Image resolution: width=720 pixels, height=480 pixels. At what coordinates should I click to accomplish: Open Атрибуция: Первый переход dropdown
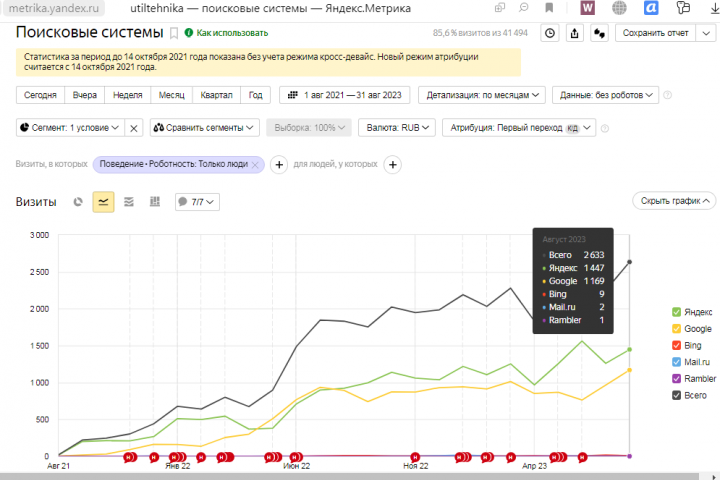pyautogui.click(x=519, y=128)
